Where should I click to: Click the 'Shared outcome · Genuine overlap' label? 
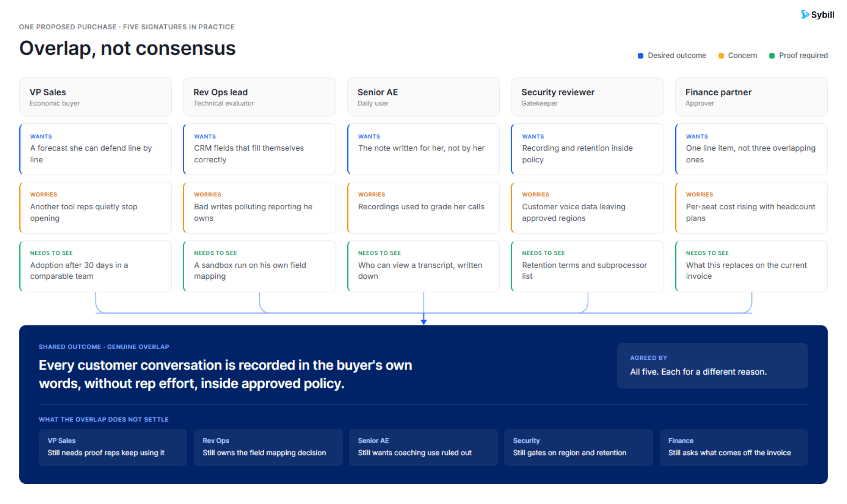coord(104,347)
